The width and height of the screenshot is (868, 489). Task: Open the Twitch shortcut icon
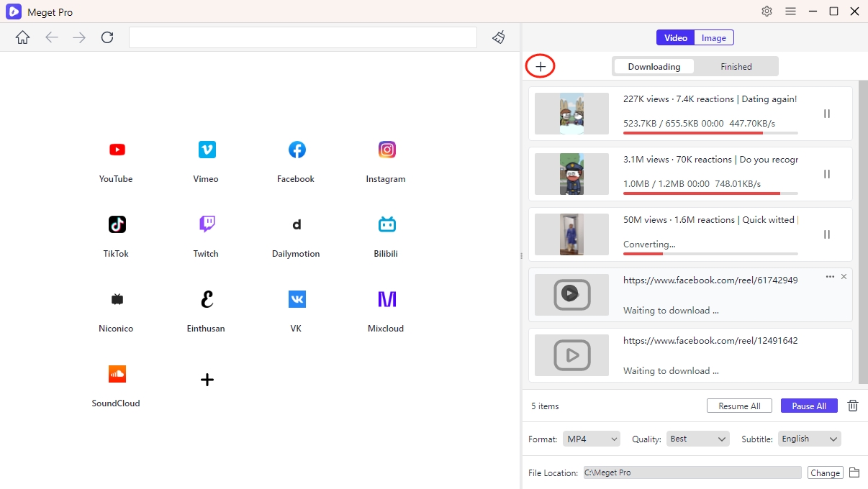point(207,224)
